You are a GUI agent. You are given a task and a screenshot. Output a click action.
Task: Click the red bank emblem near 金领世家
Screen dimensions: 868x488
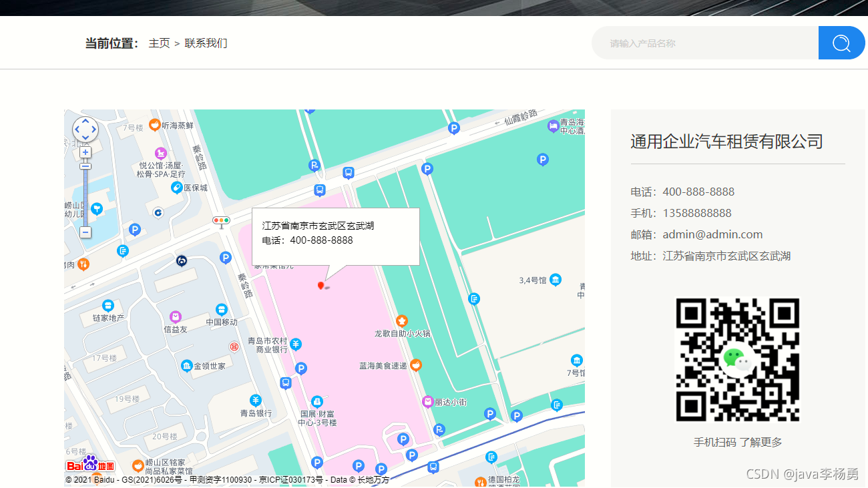234,346
